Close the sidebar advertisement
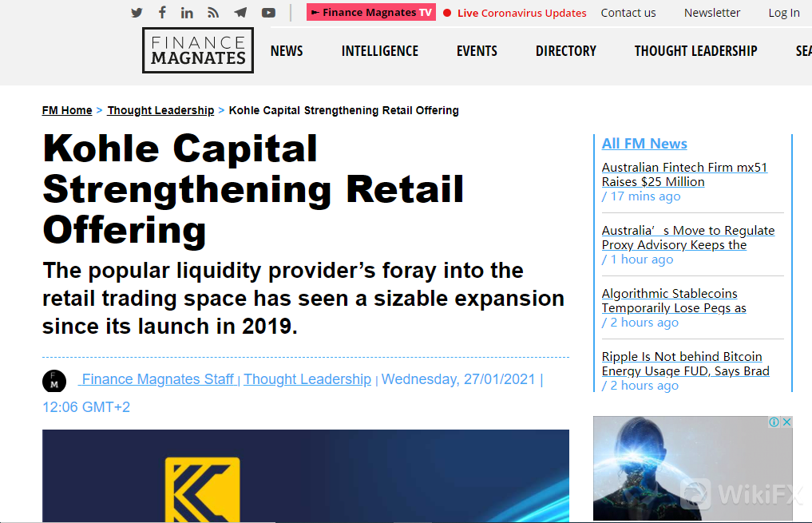The width and height of the screenshot is (812, 523). (786, 422)
